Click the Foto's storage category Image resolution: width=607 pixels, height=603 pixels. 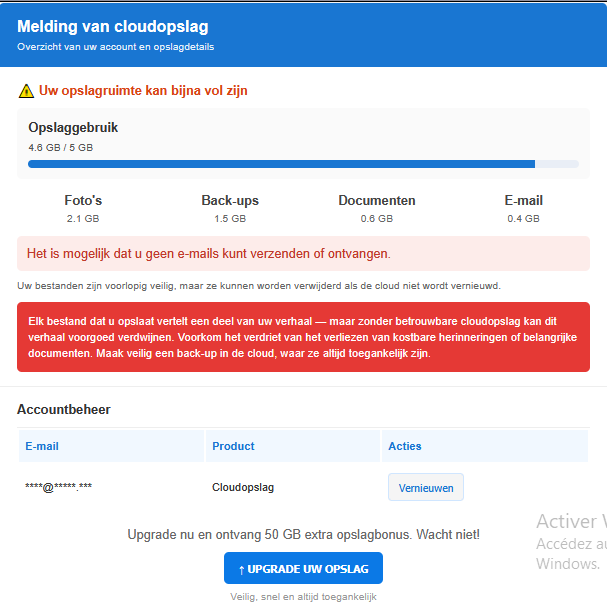(x=83, y=208)
